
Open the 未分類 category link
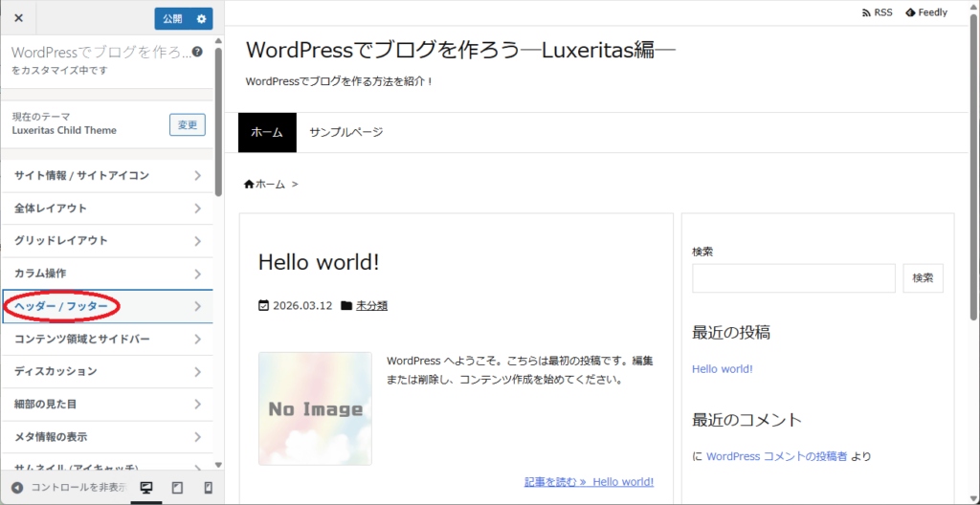point(372,306)
